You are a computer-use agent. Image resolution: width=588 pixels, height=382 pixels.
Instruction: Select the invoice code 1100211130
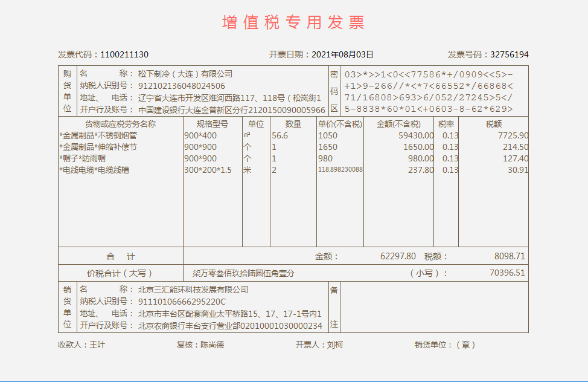[124, 54]
